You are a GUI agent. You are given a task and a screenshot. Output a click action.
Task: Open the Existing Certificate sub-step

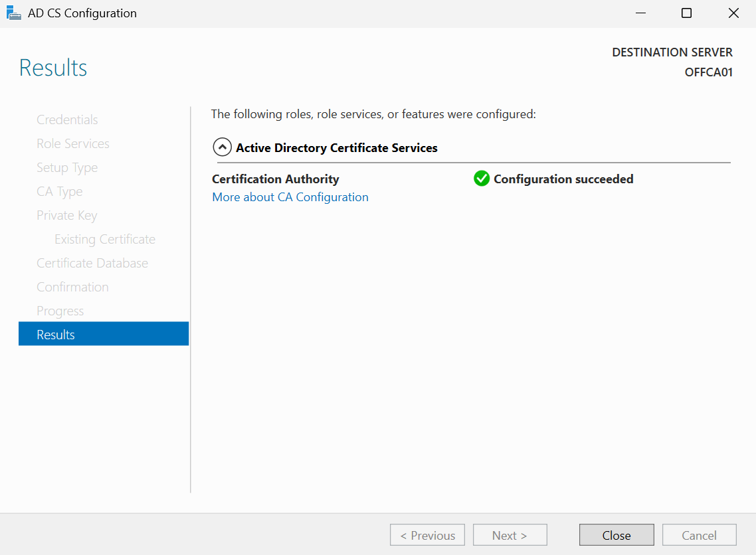point(105,239)
